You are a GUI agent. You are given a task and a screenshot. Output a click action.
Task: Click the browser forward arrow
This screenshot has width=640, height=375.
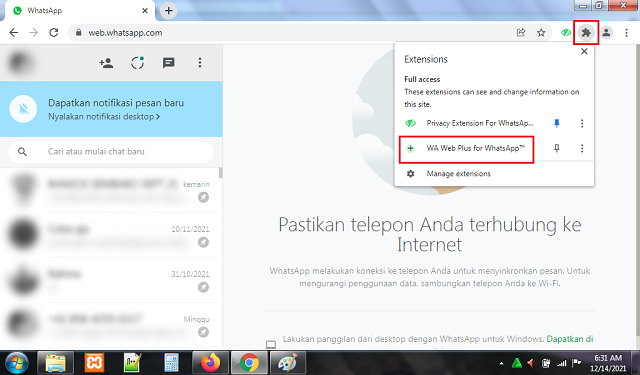[33, 33]
